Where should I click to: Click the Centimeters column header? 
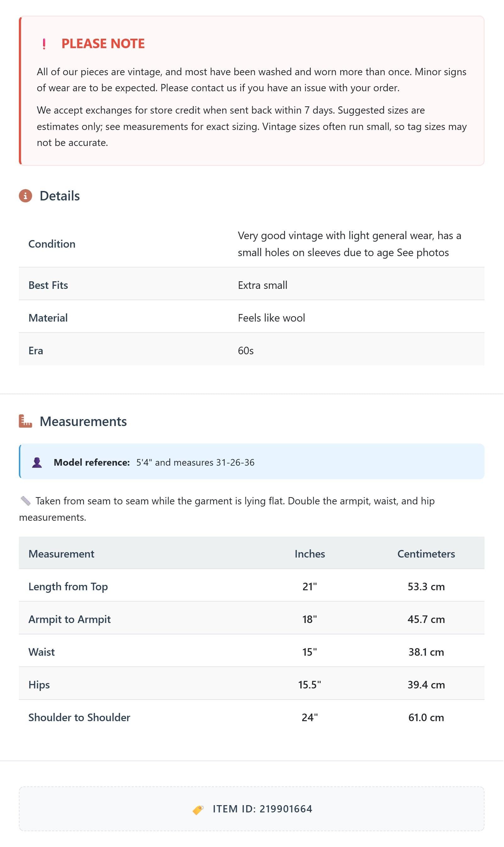(426, 553)
